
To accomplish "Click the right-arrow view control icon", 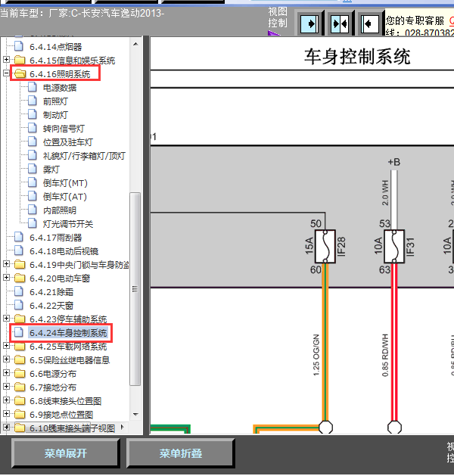I will (309, 23).
